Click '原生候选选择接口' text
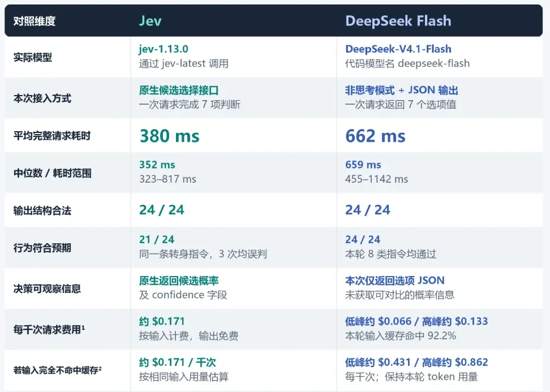Screen dimensions: 550x392 coord(179,90)
